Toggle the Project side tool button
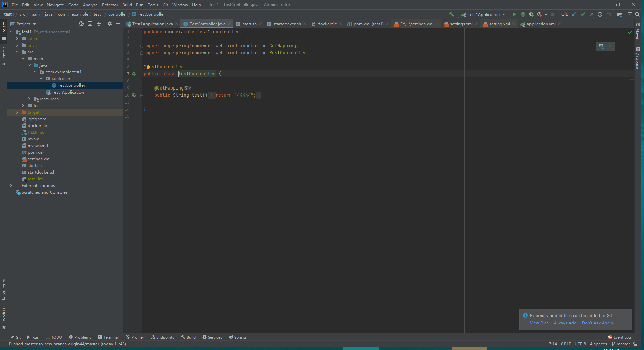Viewport: 644px width, 350px height. coord(4,31)
